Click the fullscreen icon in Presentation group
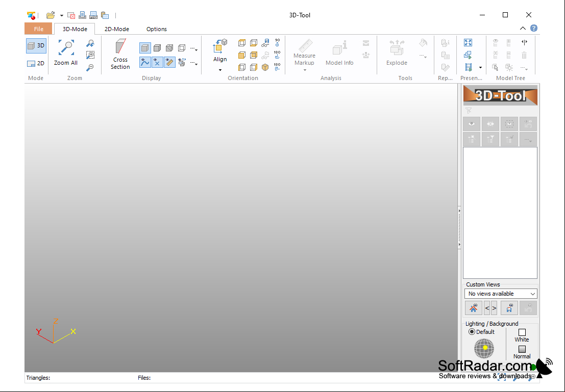Screen dimensions: 565x392 (x=468, y=43)
